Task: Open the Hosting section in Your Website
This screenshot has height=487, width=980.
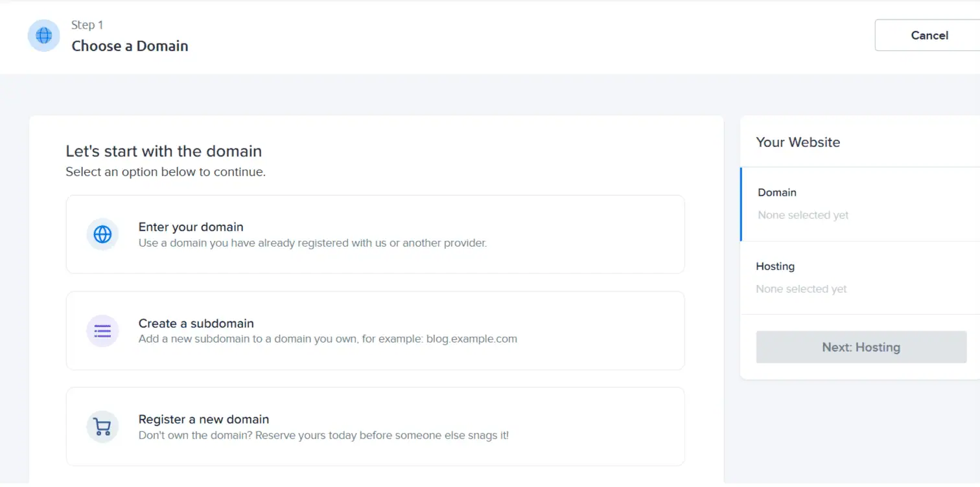Action: [x=860, y=278]
